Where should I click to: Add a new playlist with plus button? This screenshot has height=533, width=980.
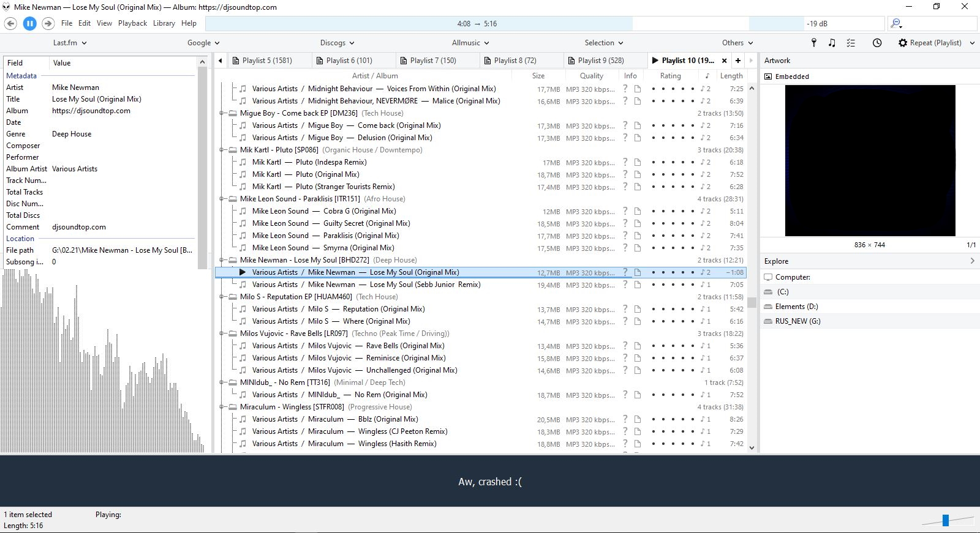coord(738,61)
